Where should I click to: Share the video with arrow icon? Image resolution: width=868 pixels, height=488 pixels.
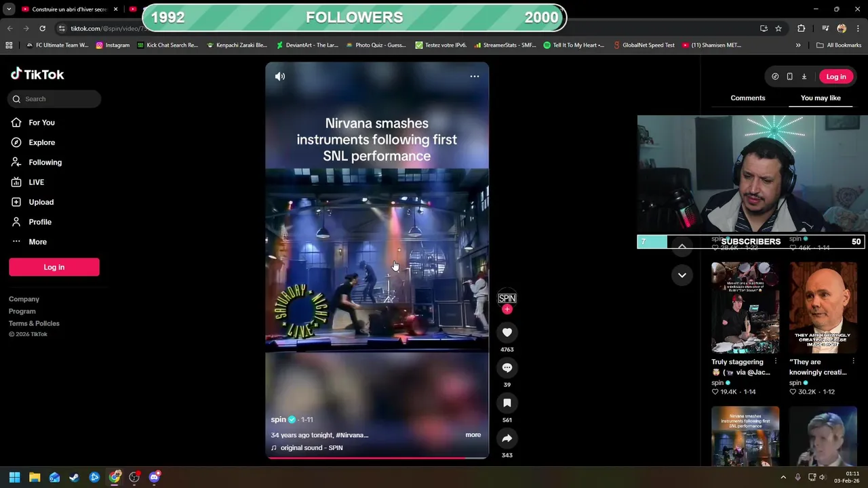[507, 438]
